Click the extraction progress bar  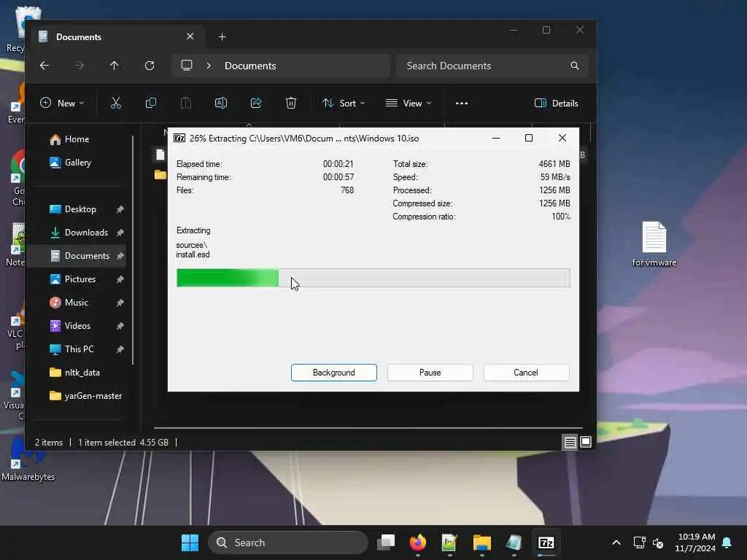click(373, 278)
